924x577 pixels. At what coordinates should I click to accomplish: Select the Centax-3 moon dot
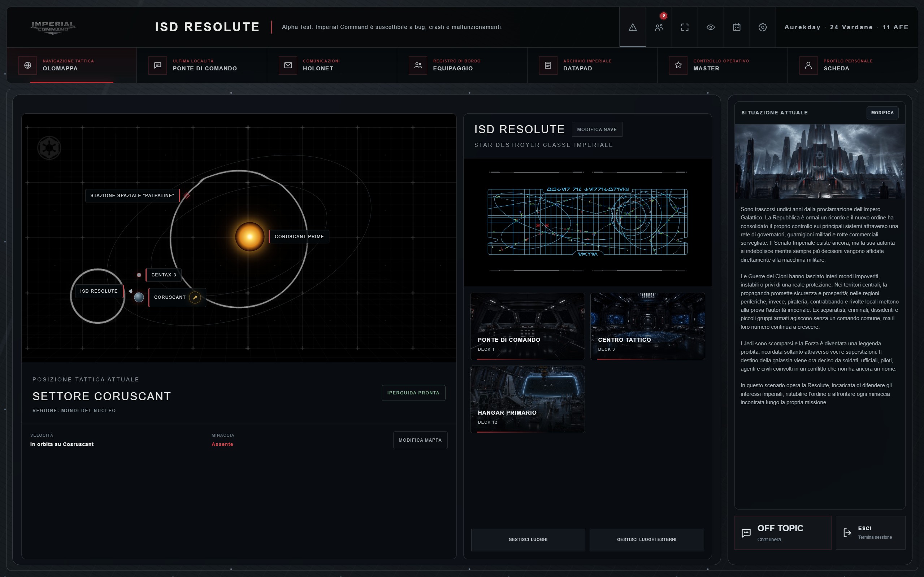coord(139,275)
